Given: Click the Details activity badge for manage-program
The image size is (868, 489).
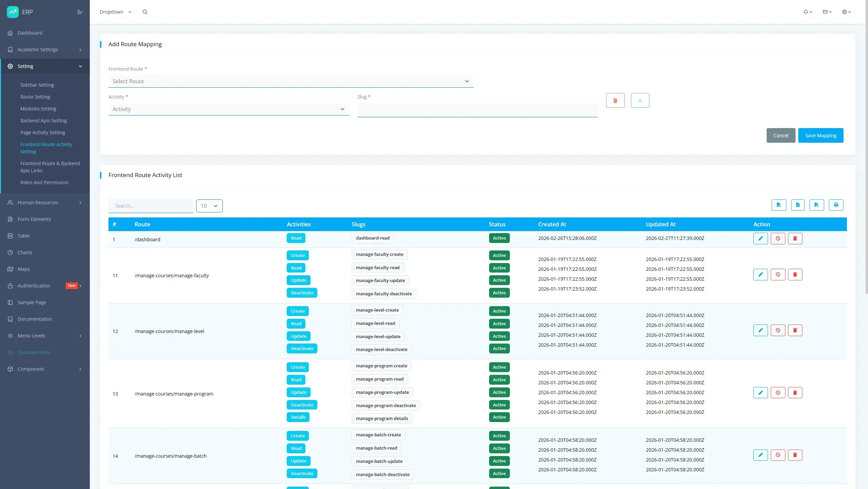Looking at the screenshot, I should (298, 417).
